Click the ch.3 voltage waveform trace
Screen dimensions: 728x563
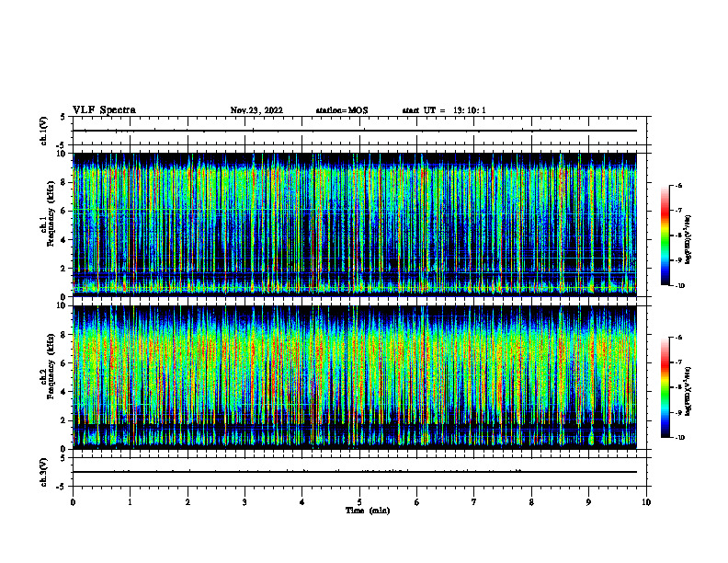(x=355, y=472)
